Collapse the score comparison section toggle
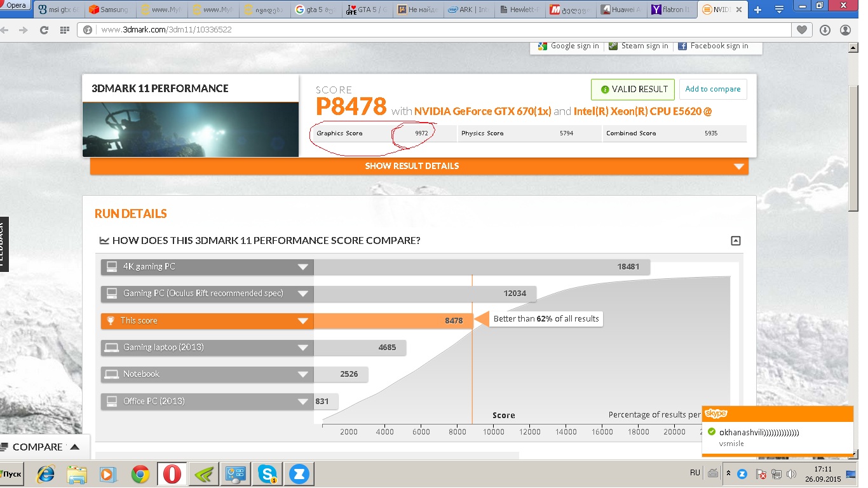The image size is (868, 488). [x=736, y=241]
